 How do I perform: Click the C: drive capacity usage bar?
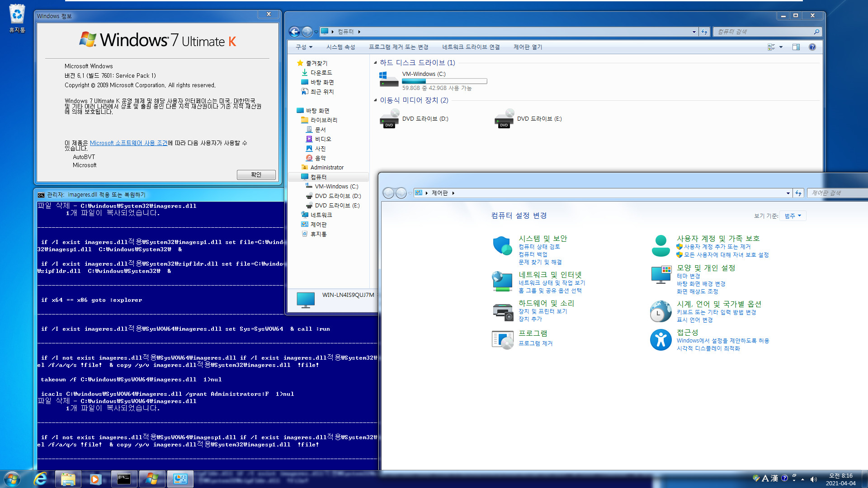(444, 81)
